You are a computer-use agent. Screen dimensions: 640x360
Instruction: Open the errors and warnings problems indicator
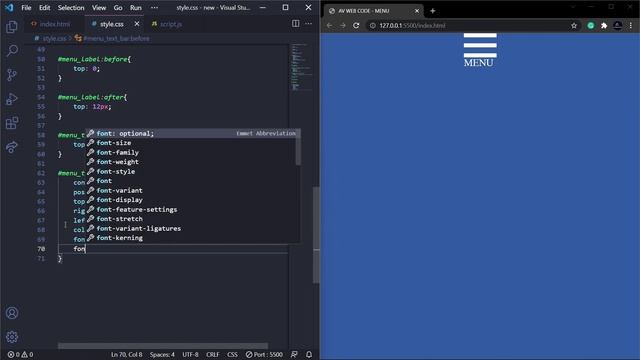pos(20,354)
